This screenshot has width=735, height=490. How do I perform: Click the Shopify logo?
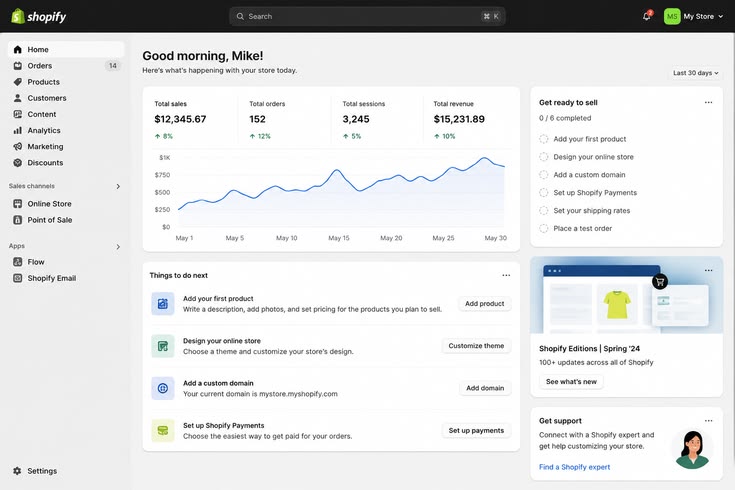(38, 16)
